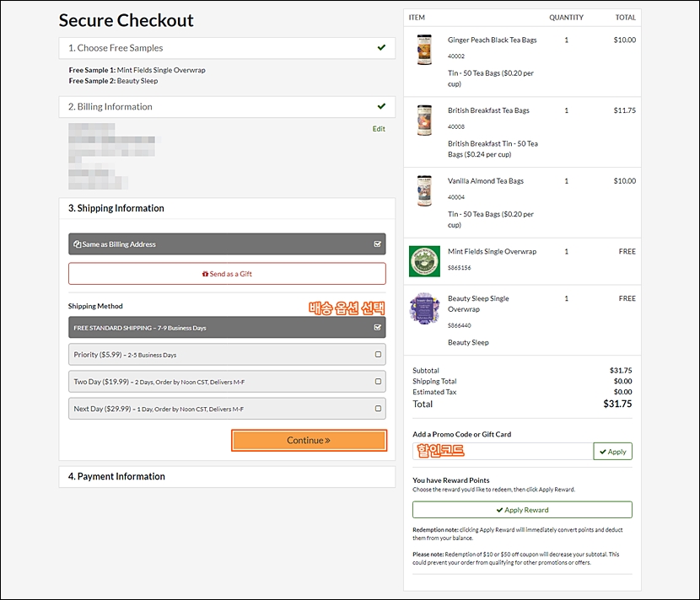Viewport: 700px width, 600px height.
Task: Click the Edit link for billing address
Action: point(379,129)
